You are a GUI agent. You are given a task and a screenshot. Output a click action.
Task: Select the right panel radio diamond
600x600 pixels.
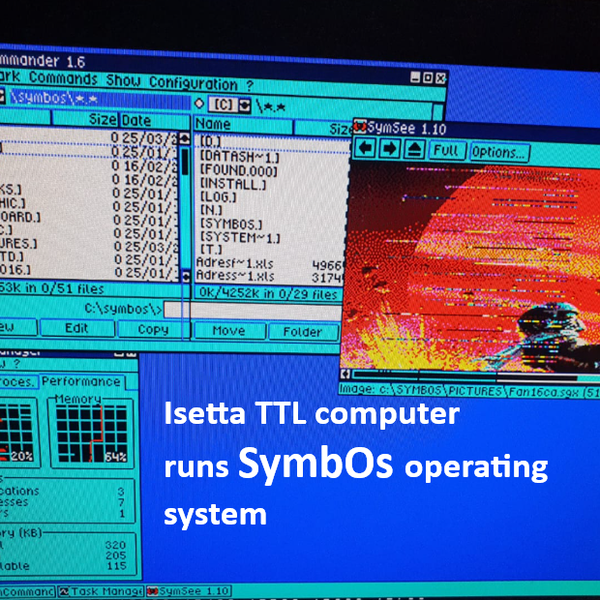point(199,103)
